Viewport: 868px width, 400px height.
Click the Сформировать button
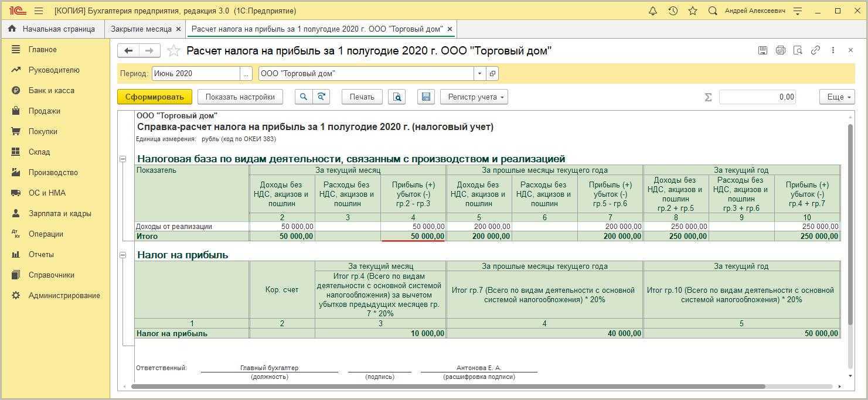point(155,97)
